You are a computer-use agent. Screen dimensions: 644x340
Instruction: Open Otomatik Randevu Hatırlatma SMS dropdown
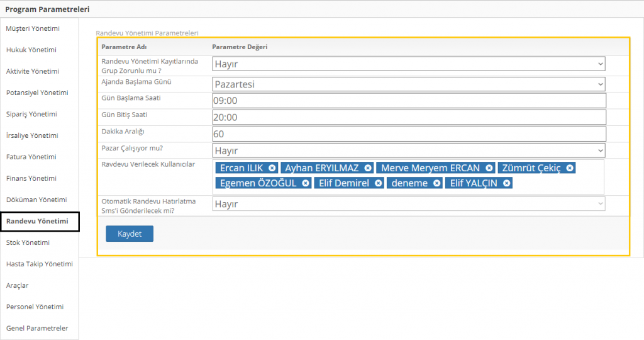pos(409,204)
